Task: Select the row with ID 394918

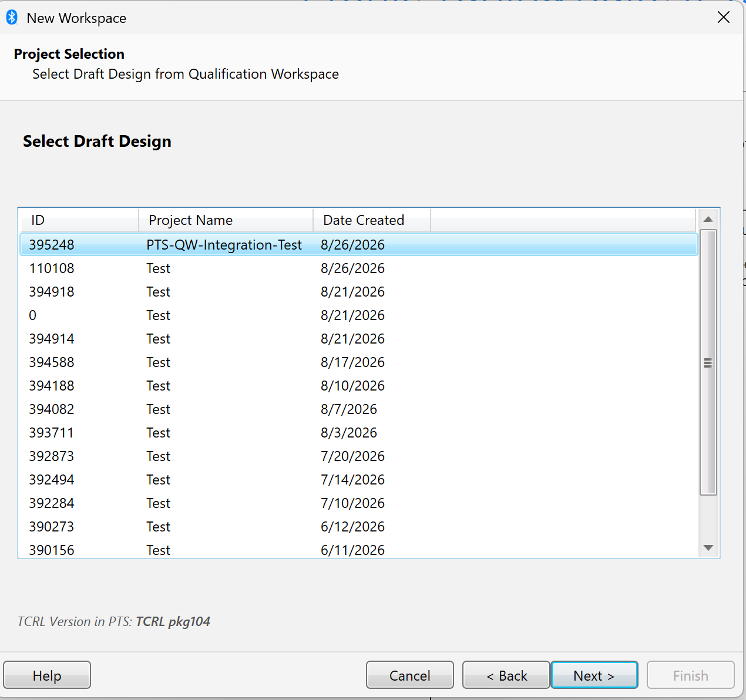Action: coord(358,292)
